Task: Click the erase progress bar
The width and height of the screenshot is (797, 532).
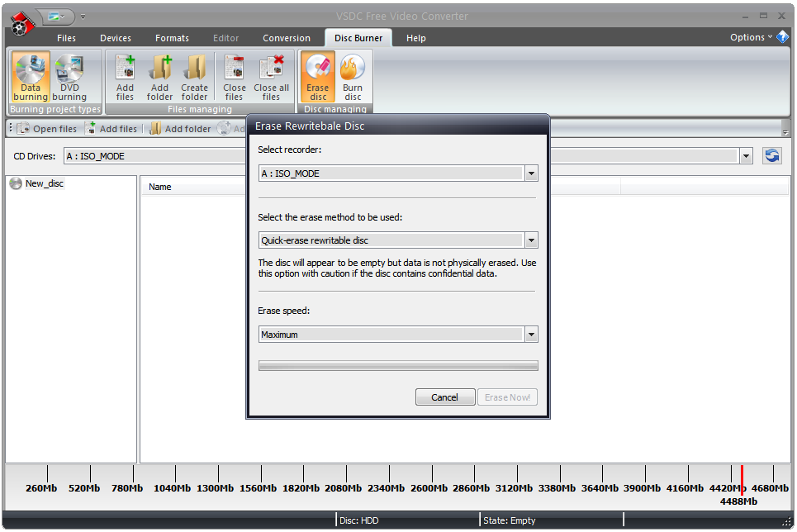Action: point(398,366)
